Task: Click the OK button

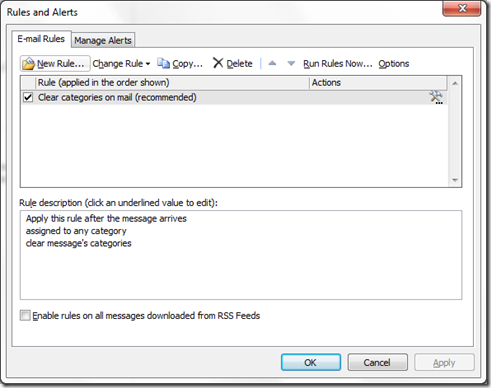Action: point(311,362)
